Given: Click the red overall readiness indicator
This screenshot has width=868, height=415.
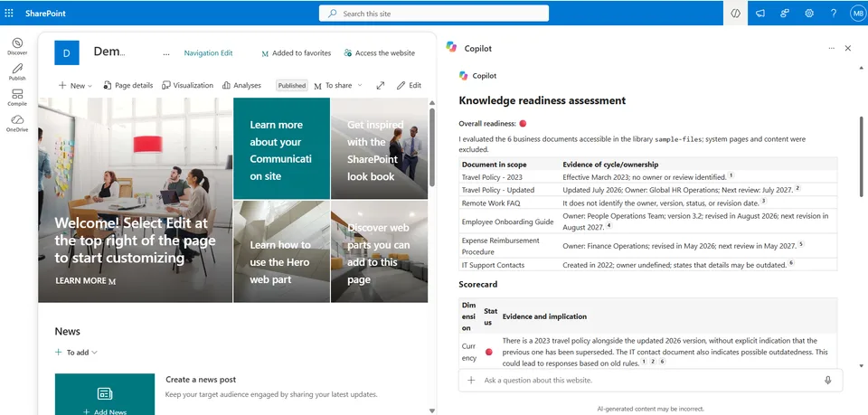Looking at the screenshot, I should tap(523, 123).
